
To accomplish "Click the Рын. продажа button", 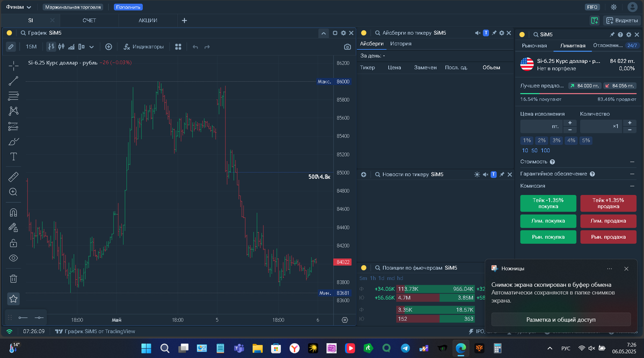I will (x=609, y=237).
